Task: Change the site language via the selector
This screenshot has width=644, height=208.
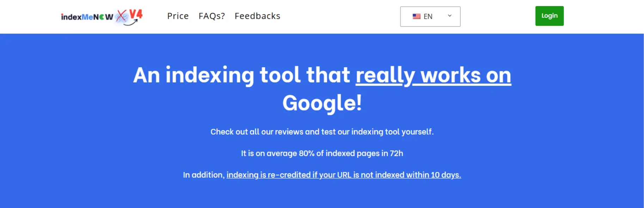Action: point(430,16)
